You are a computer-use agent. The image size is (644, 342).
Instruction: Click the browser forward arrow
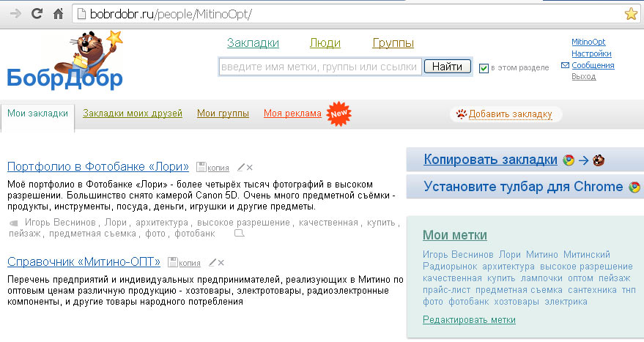tap(15, 14)
